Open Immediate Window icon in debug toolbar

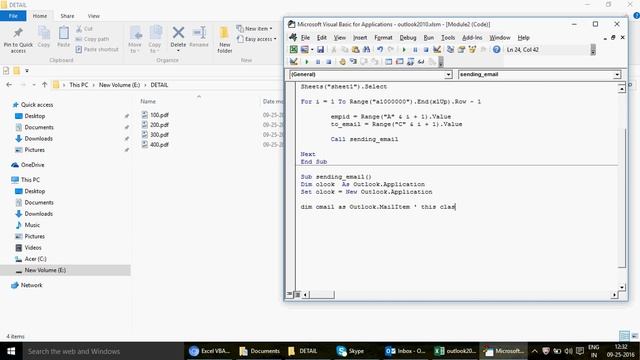[x=400, y=62]
